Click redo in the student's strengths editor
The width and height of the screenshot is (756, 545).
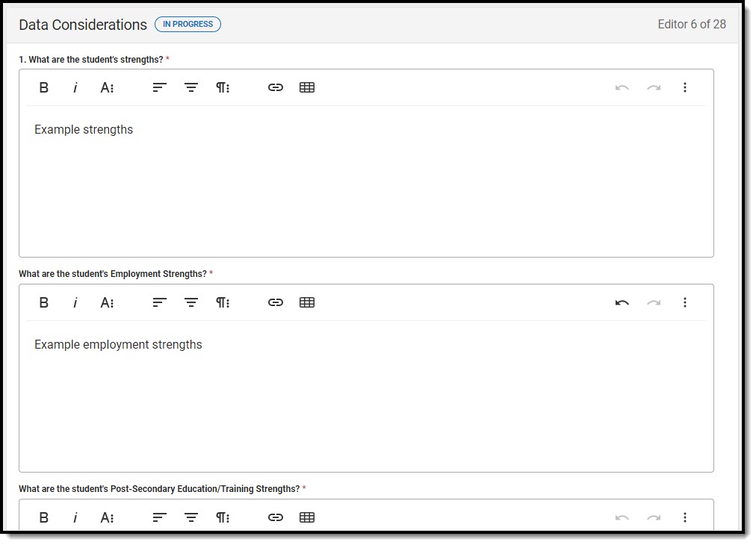pos(654,87)
